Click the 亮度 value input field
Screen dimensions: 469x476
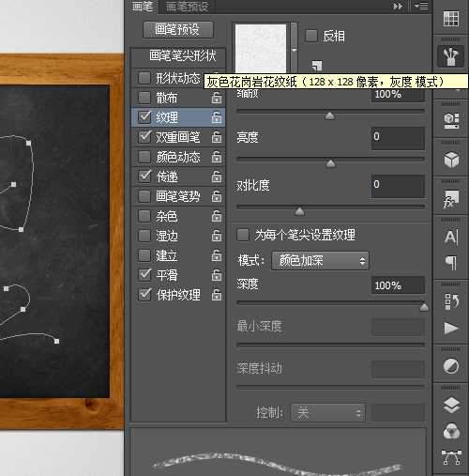pyautogui.click(x=398, y=138)
